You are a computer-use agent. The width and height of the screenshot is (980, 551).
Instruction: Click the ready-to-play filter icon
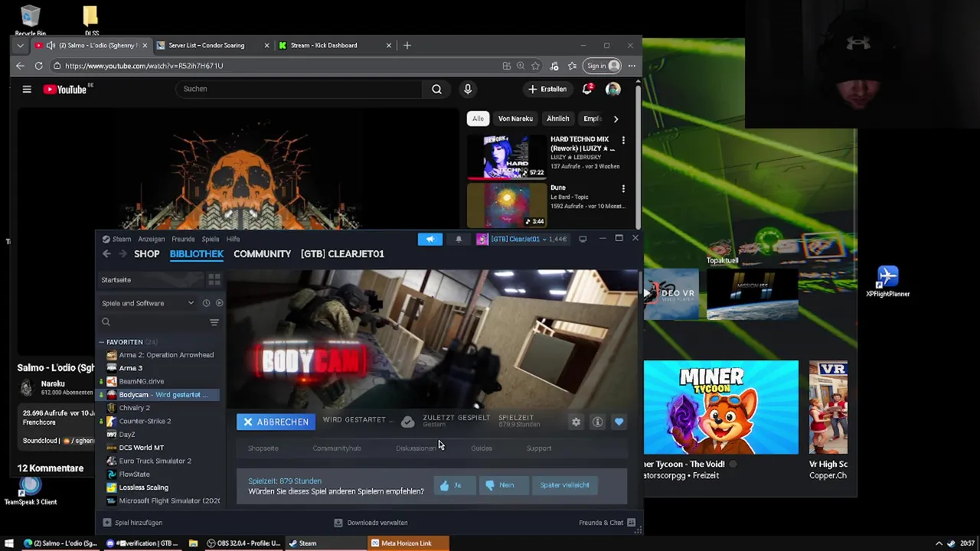(x=219, y=303)
